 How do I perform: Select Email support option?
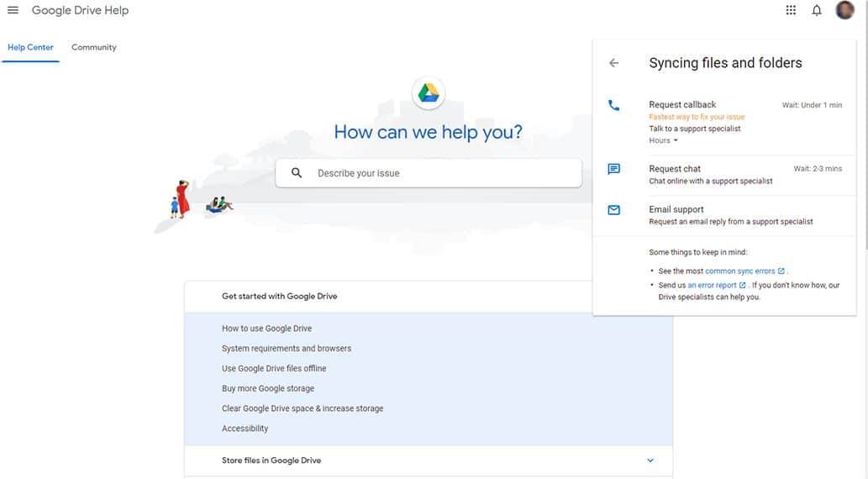pos(724,215)
